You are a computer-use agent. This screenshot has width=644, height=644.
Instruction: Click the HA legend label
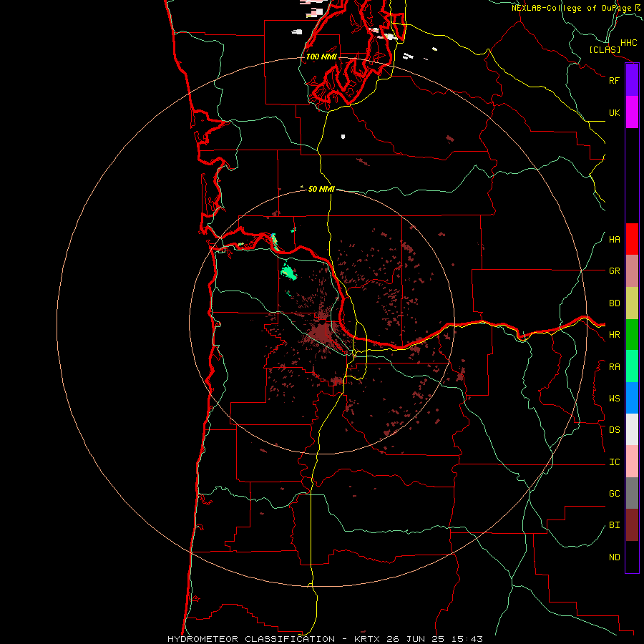tap(614, 240)
